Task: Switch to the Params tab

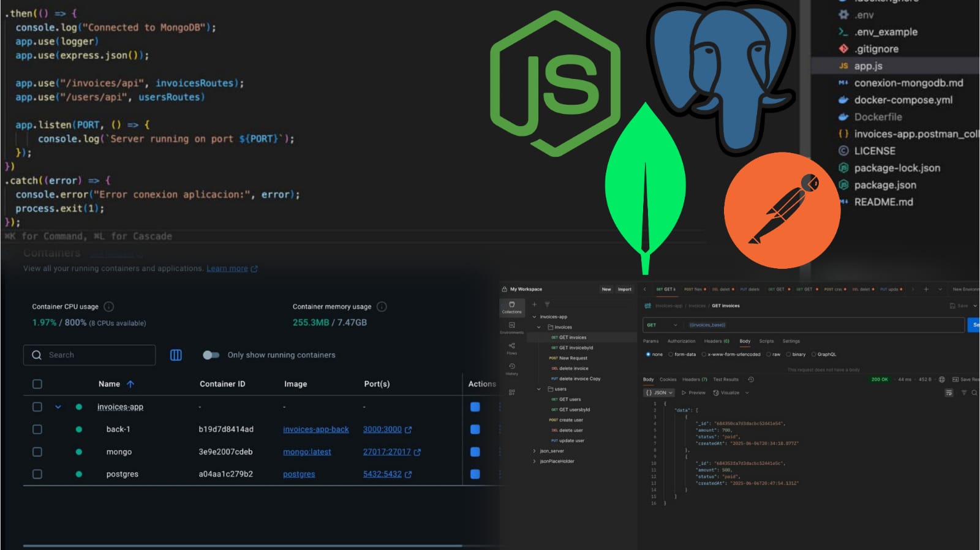Action: coord(650,341)
